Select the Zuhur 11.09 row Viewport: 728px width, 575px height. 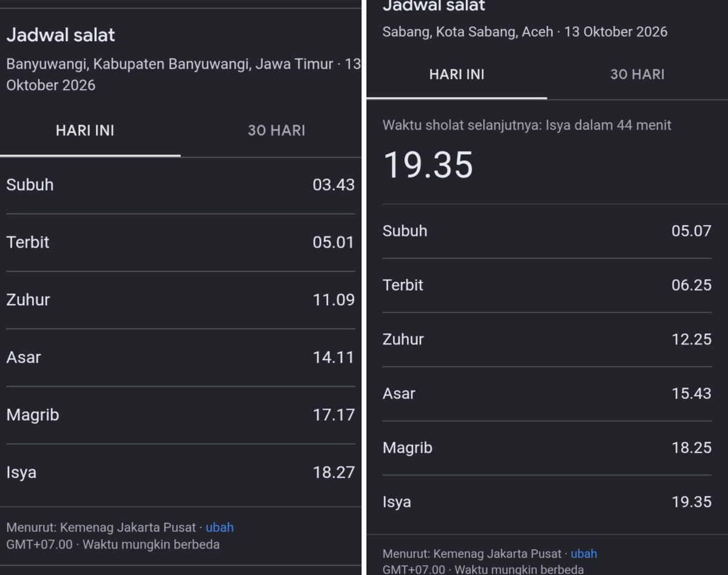click(181, 300)
